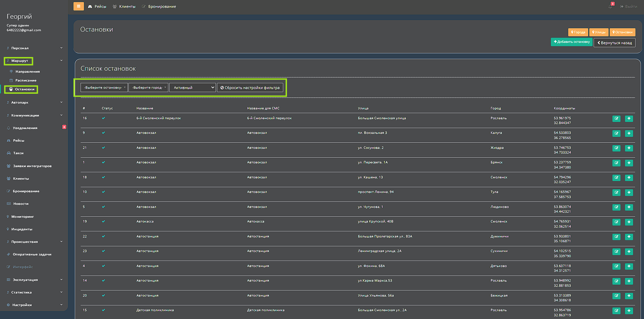This screenshot has width=644, height=319.
Task: Open the "Выберите город" dropdown
Action: pos(148,88)
